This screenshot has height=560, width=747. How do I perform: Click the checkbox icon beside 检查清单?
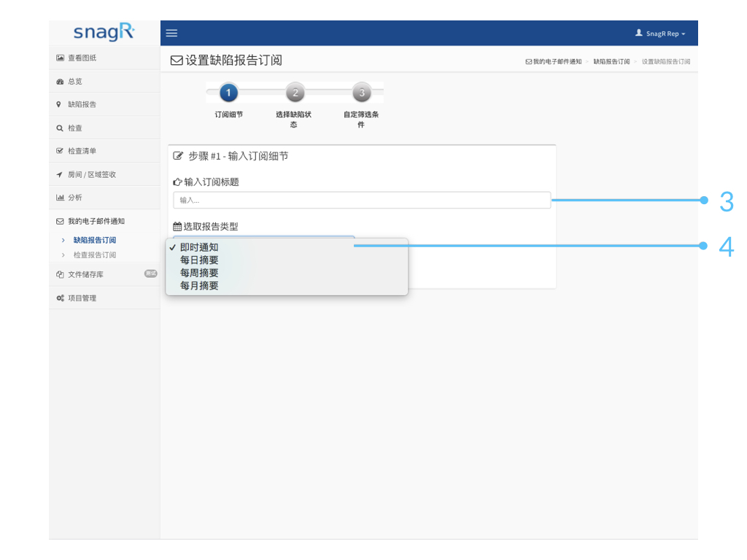point(60,150)
